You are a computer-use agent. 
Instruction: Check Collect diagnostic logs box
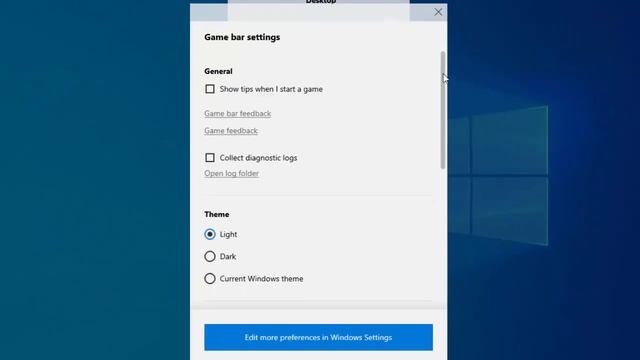[210, 158]
